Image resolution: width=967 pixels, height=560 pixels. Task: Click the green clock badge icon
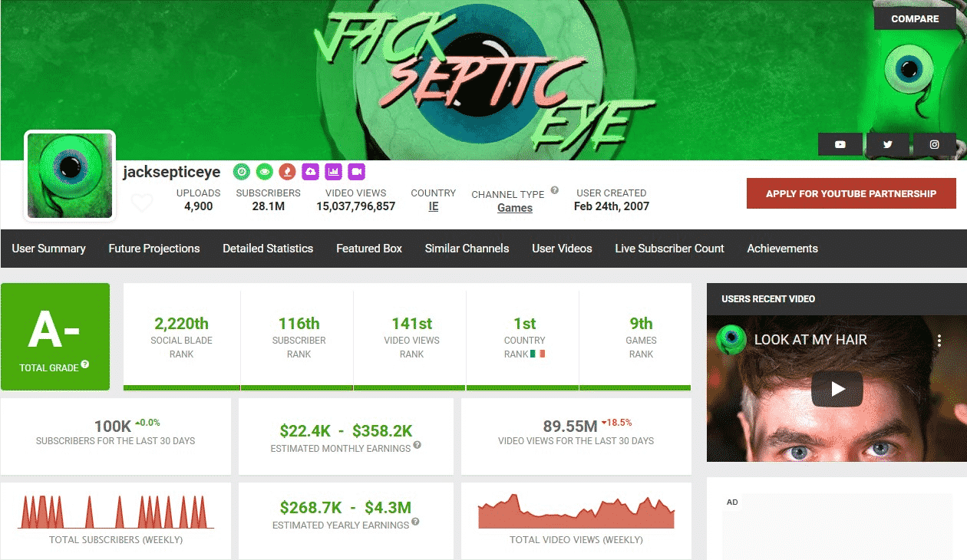click(x=242, y=171)
